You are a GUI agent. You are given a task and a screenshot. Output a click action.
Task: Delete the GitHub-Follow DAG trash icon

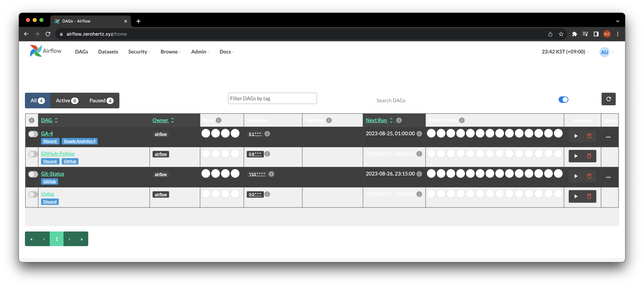pyautogui.click(x=589, y=156)
